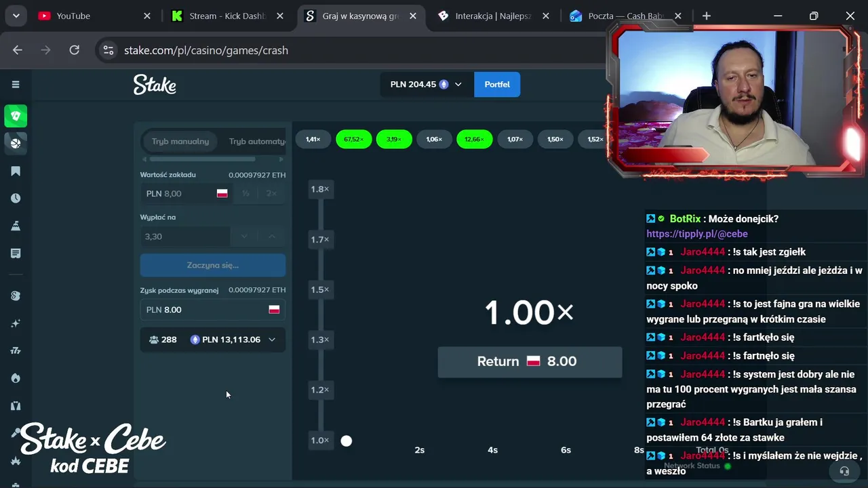Click the profit on win field PLN 8.00
868x488 pixels.
point(213,310)
